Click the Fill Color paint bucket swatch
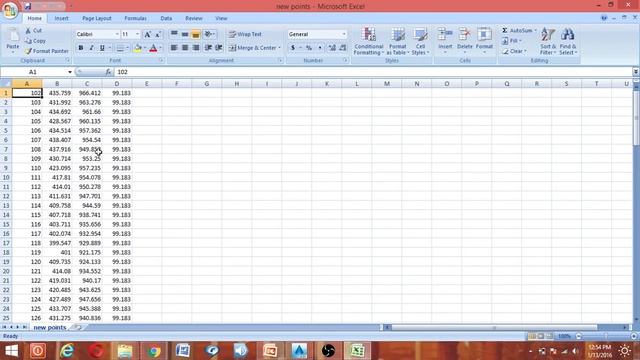640x360 pixels. [x=138, y=48]
